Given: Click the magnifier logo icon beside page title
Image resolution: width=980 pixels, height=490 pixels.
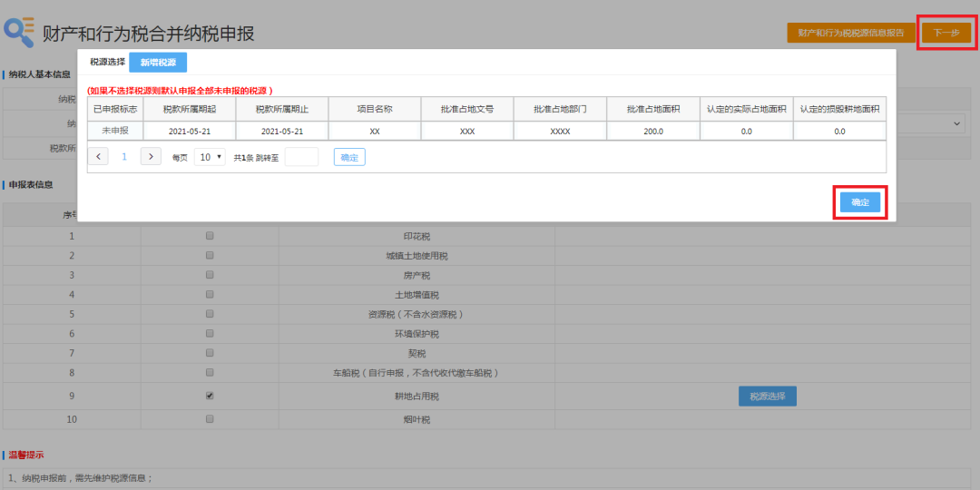Looking at the screenshot, I should point(19,32).
